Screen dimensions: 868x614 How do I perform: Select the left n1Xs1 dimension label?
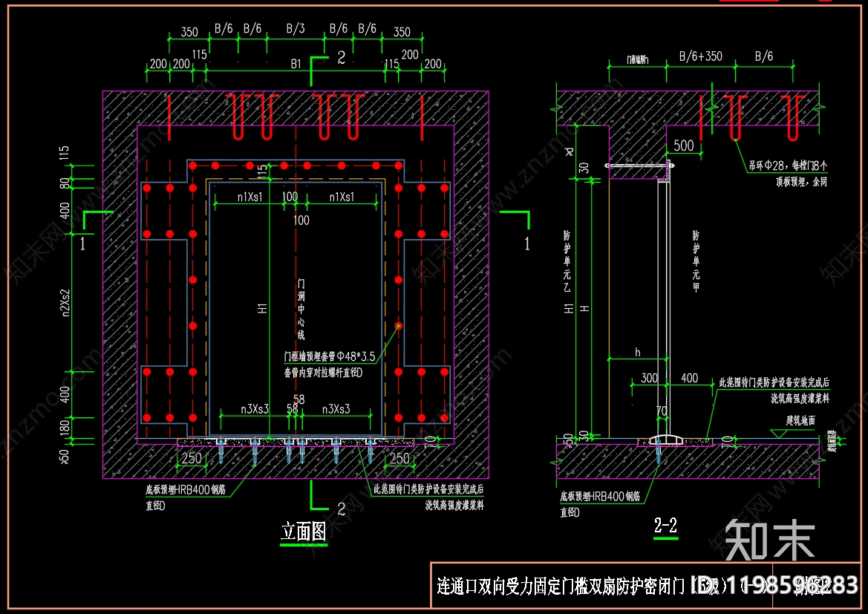(x=249, y=197)
